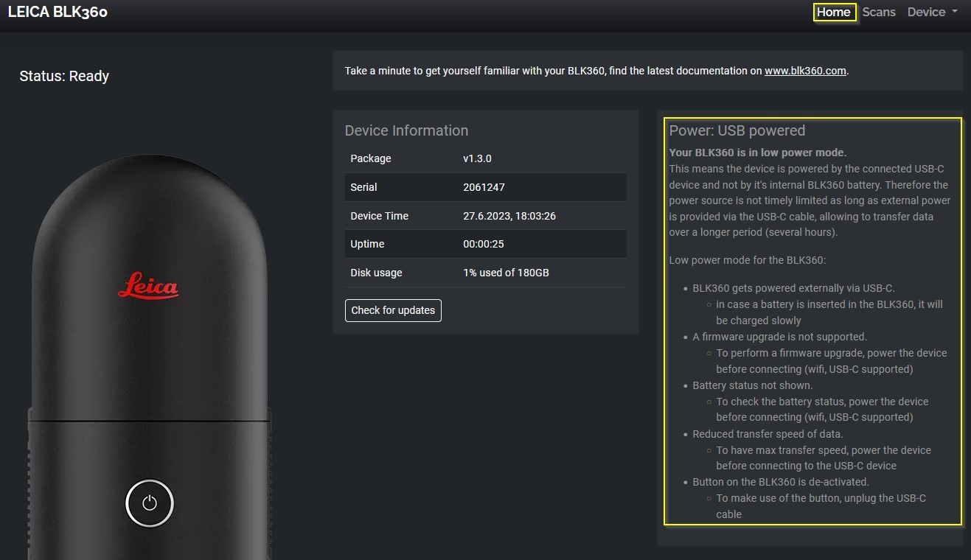Open the Device dropdown menu
Viewport: 971px width, 560px height.
coord(932,12)
